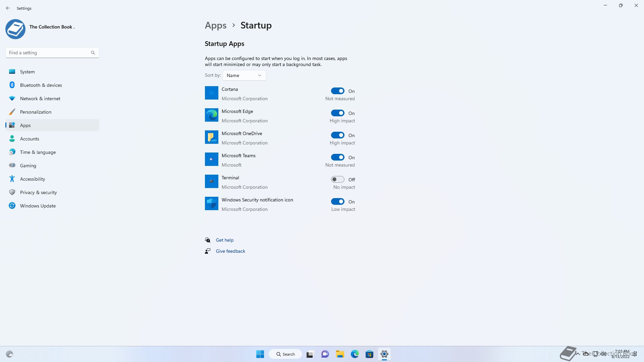644x362 pixels.
Task: Turn off Cortana startup toggle
Action: point(338,91)
